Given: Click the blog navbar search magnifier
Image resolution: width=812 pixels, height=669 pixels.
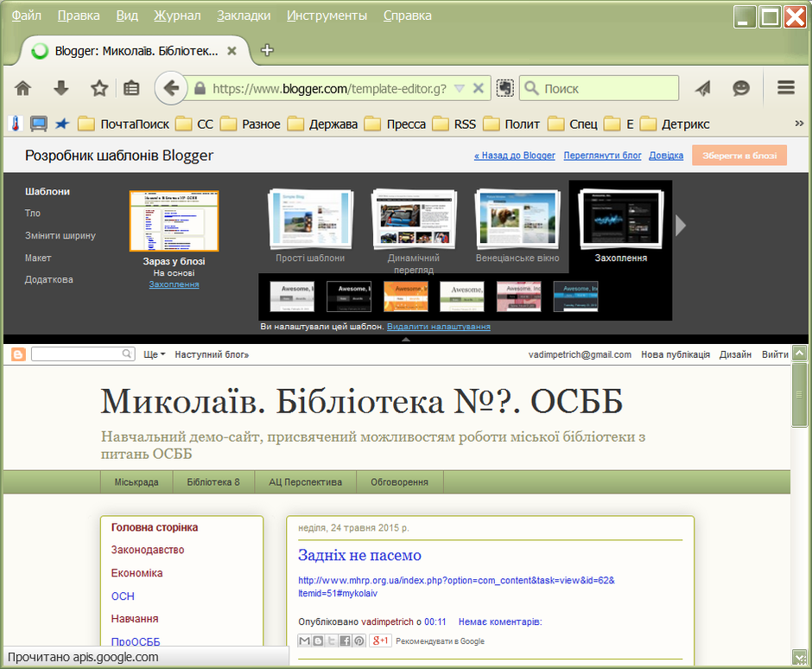Looking at the screenshot, I should pyautogui.click(x=127, y=354).
